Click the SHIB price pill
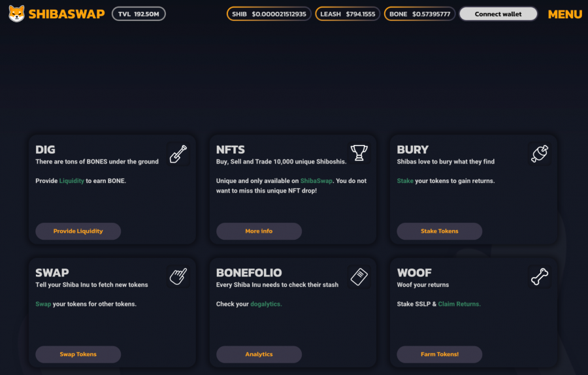This screenshot has height=375, width=588. click(269, 14)
